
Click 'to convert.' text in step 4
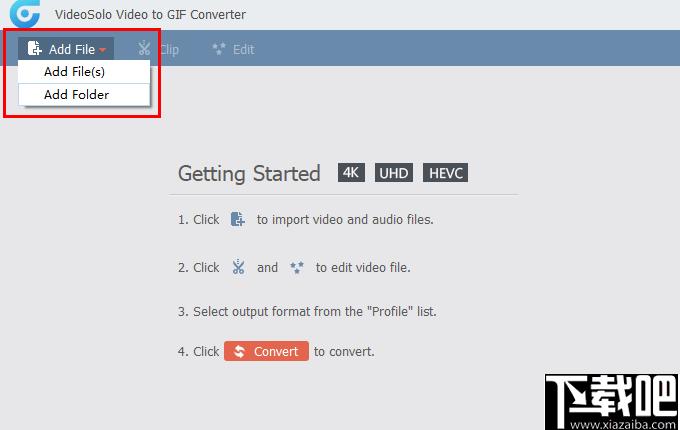[344, 352]
